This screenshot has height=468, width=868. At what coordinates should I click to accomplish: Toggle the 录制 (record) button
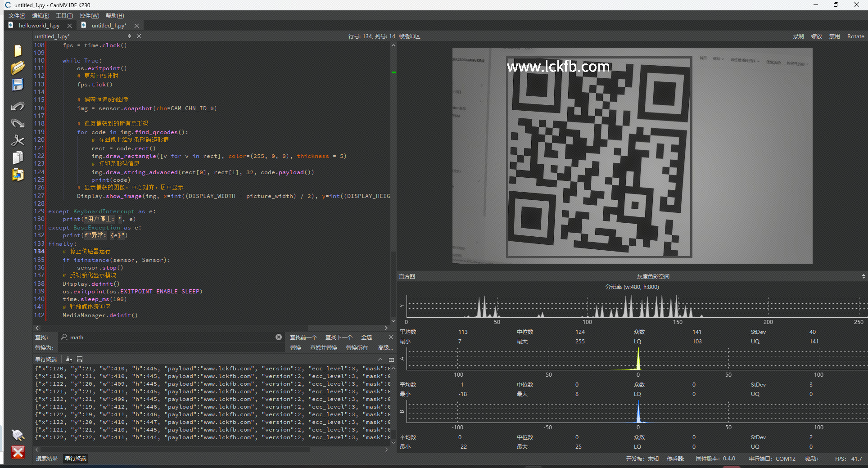tap(798, 36)
